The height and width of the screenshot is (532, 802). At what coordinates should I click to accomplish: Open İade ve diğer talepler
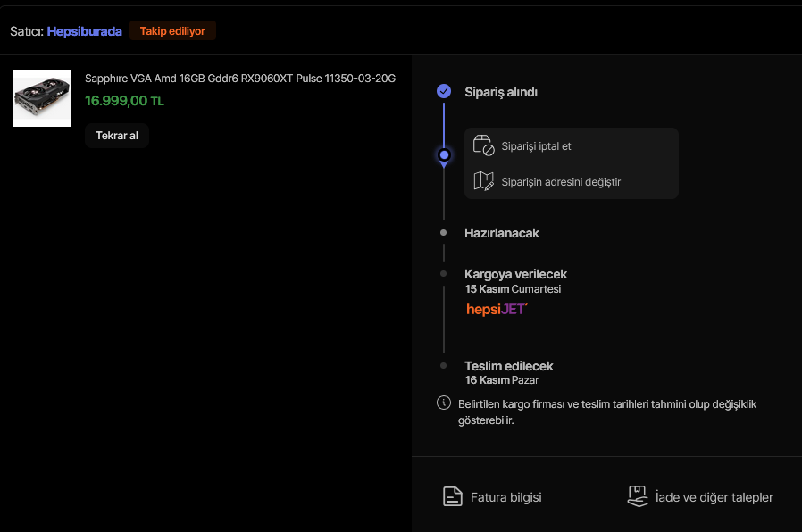coord(714,497)
